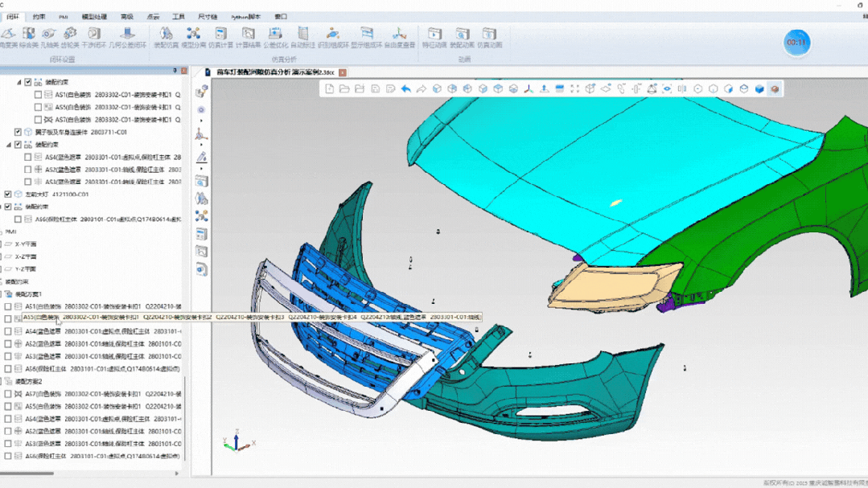Screen dimensions: 868x488
Task: Tick the AS1 checkbox under 装配方案1
Action: pyautogui.click(x=8, y=306)
